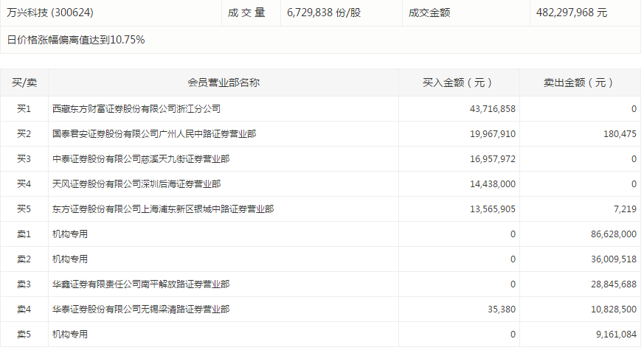Select the 卖2 row label
Screen dimensions: 644x350
(x=24, y=259)
